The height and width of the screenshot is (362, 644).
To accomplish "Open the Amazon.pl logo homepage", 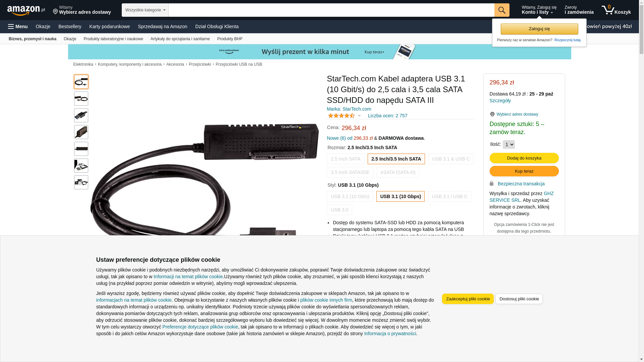I will click(26, 10).
